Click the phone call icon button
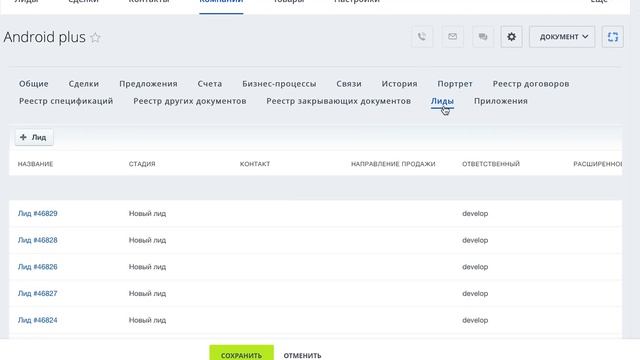The height and width of the screenshot is (360, 640). (422, 37)
